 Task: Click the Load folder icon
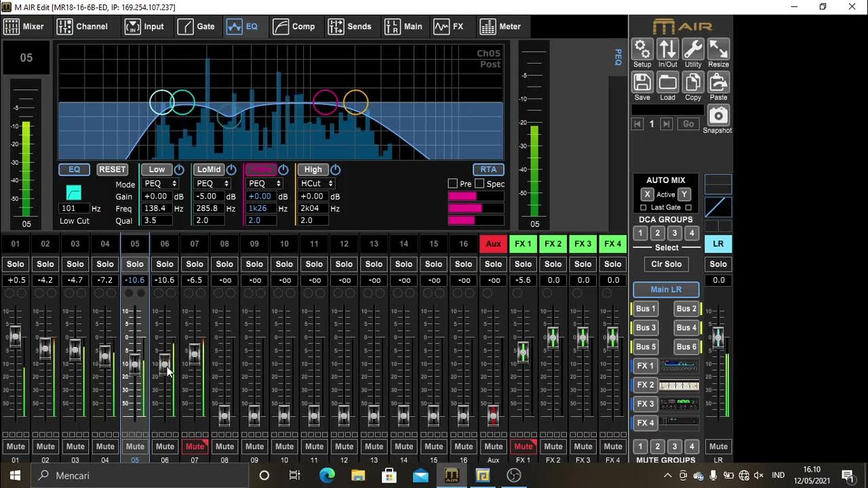coord(667,82)
